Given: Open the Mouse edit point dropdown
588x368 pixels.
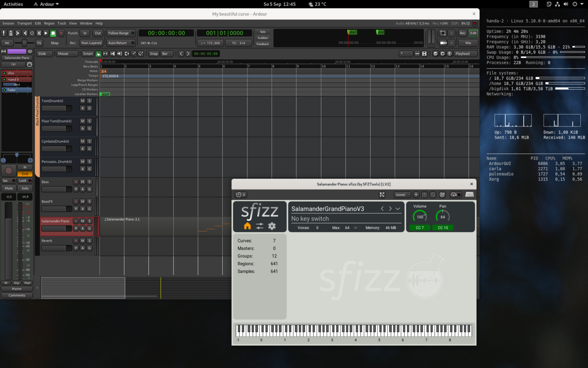Looking at the screenshot, I should [67, 54].
